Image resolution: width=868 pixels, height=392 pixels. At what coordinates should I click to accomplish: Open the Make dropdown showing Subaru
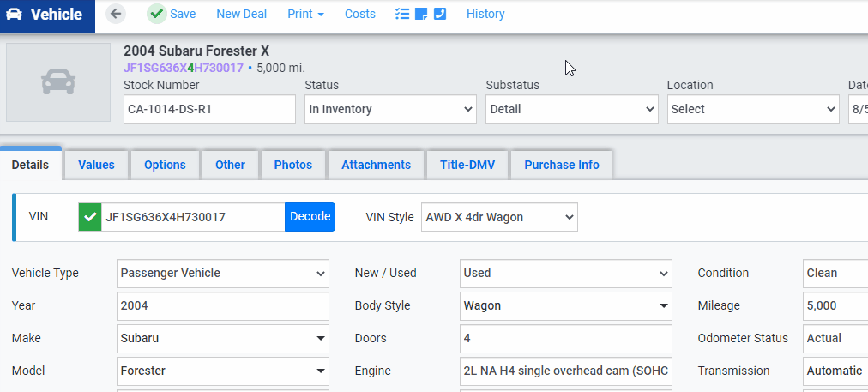pos(222,338)
